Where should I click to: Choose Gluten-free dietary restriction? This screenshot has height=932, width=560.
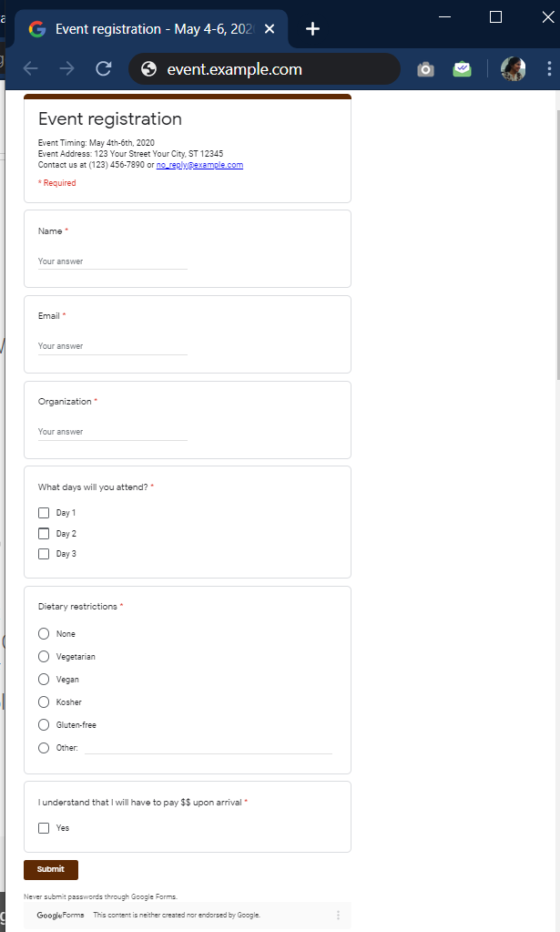(x=44, y=725)
